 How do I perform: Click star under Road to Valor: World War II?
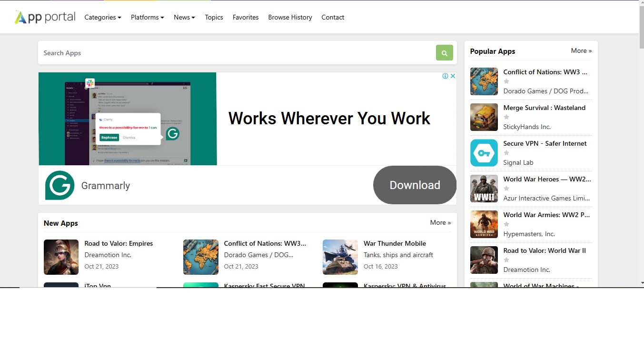(x=506, y=260)
